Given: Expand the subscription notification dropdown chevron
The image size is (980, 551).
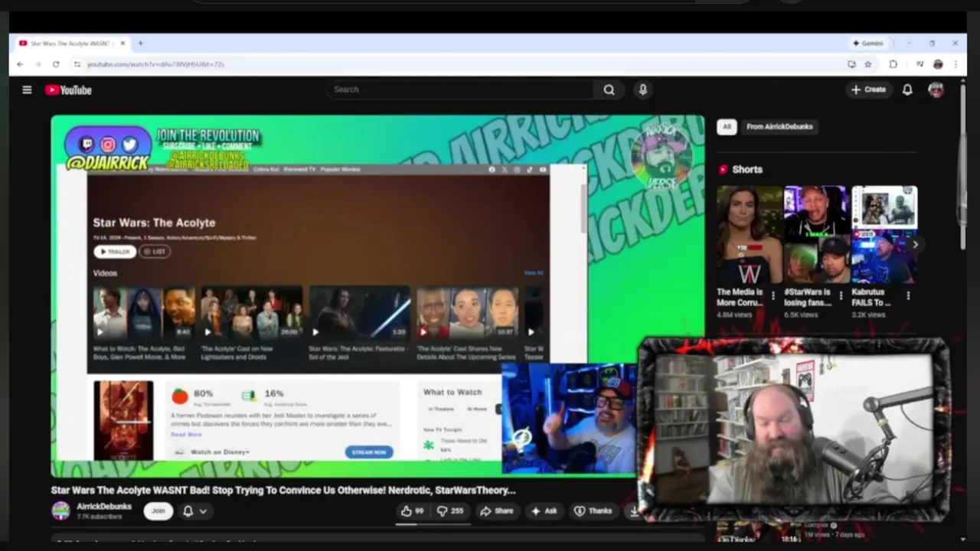Looking at the screenshot, I should (203, 510).
